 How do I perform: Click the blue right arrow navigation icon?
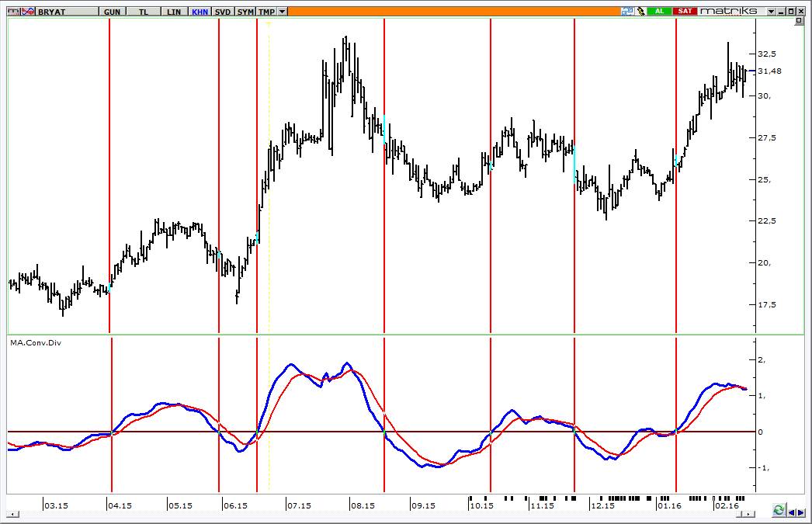(800, 512)
